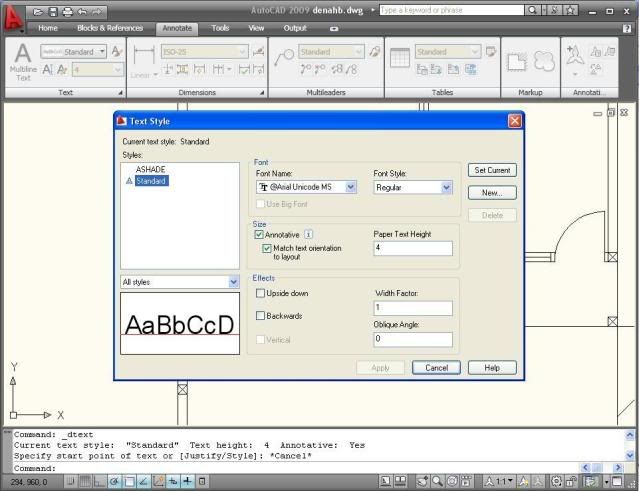Click the Pan hand icon in the status bar
This screenshot has height=491, width=639.
tap(422, 482)
